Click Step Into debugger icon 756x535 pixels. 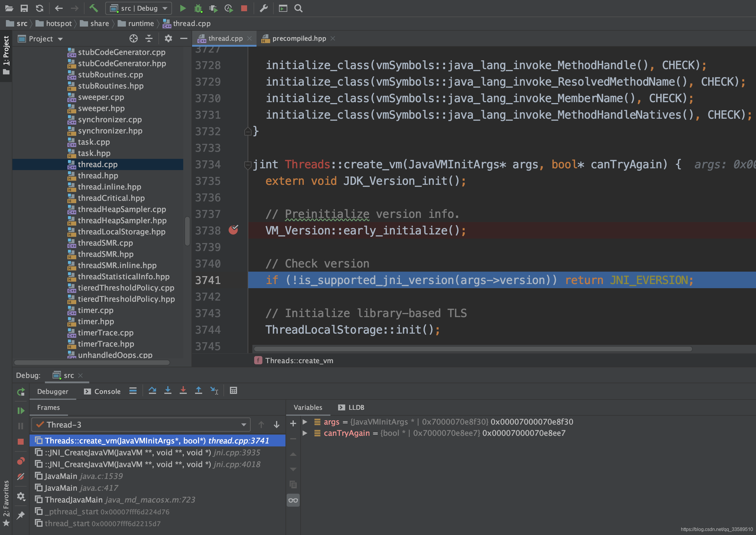pyautogui.click(x=168, y=391)
